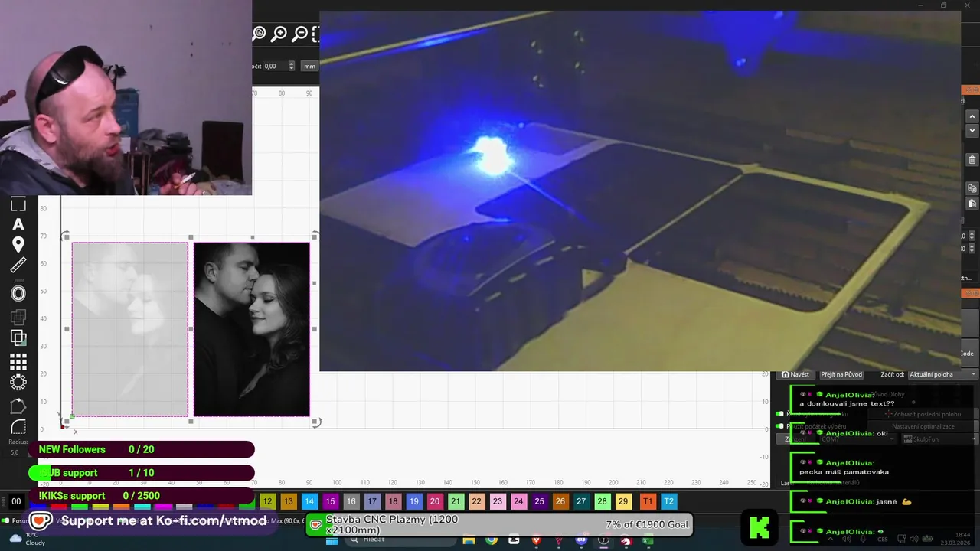
Task: Click the 'Přejít na Původ' button
Action: pyautogui.click(x=841, y=374)
